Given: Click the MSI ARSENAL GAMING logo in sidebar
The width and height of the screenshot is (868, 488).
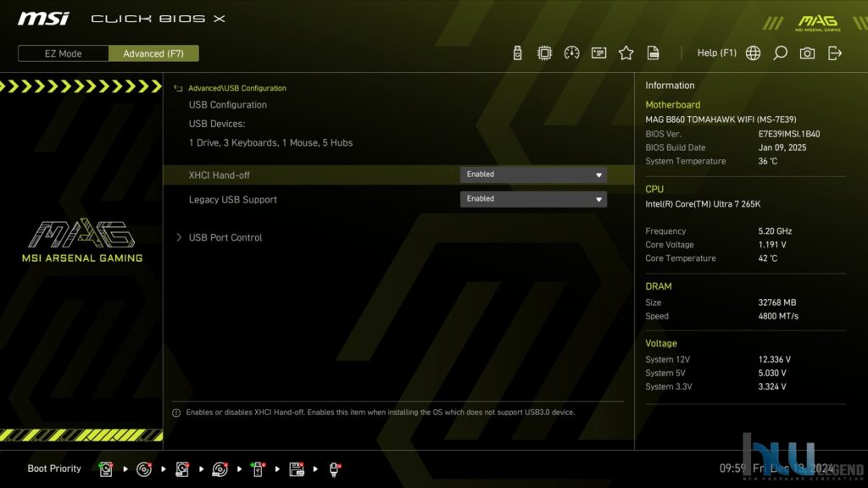Looking at the screenshot, I should pyautogui.click(x=82, y=241).
